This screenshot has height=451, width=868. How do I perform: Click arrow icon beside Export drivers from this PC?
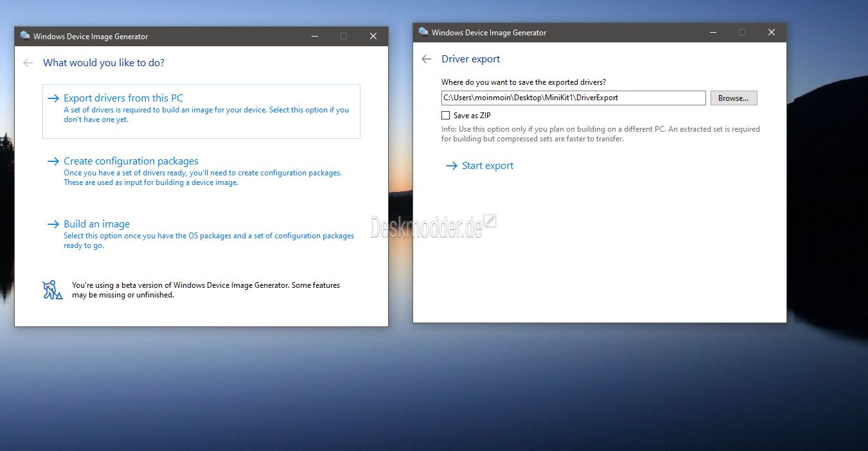(x=53, y=98)
